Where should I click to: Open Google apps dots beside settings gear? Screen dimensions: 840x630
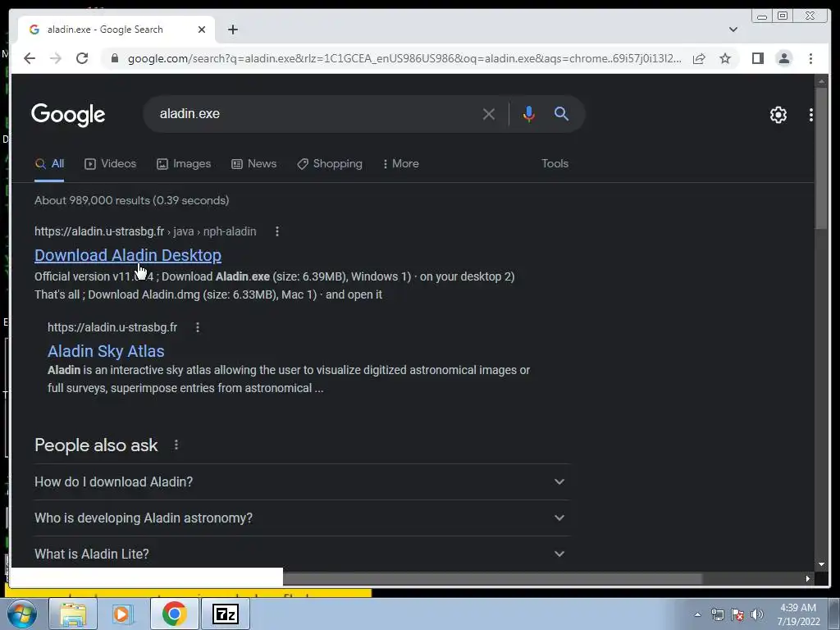pos(811,115)
